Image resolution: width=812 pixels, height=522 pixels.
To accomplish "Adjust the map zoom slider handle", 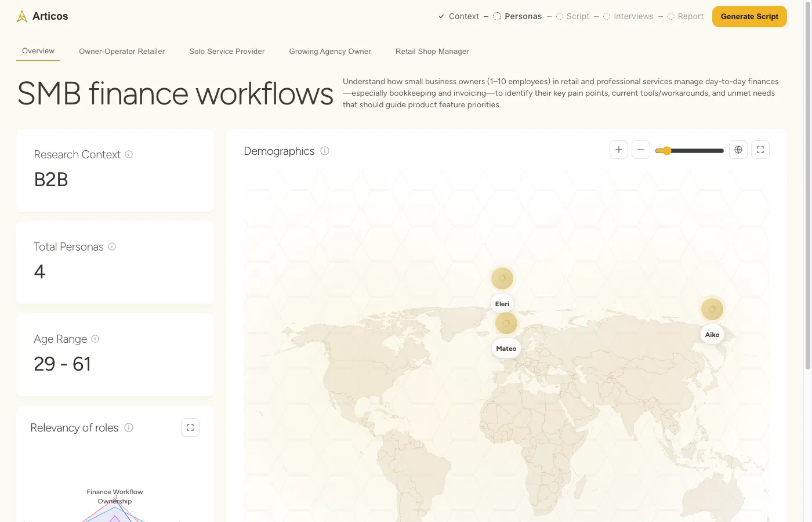I will click(x=667, y=151).
